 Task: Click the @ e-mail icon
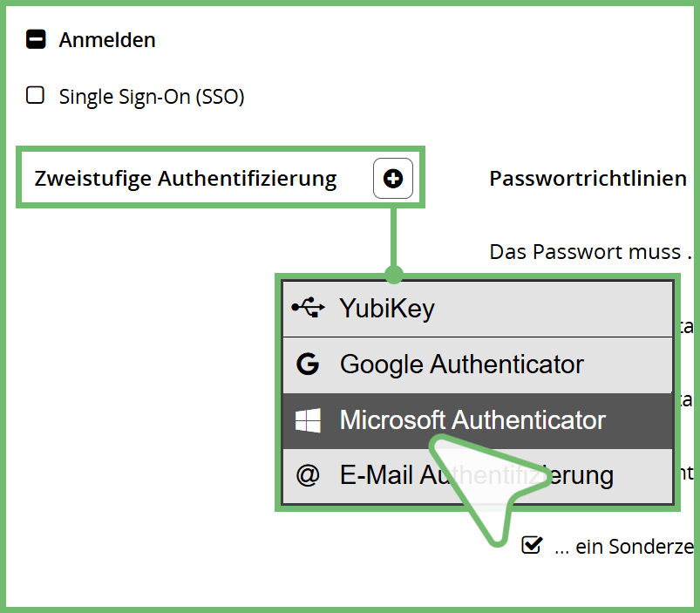tap(308, 476)
